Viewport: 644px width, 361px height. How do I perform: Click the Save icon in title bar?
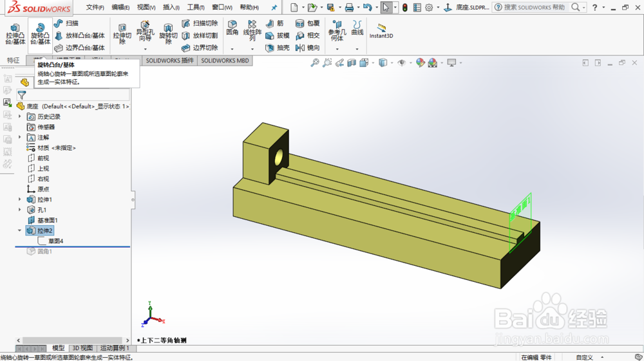pyautogui.click(x=330, y=7)
